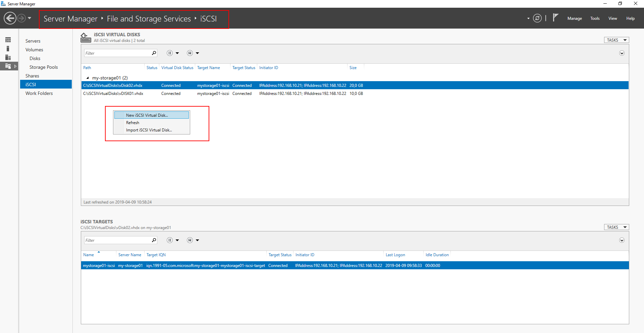Open dropdown arrow left of refresh icon
This screenshot has height=333, width=644.
(528, 18)
